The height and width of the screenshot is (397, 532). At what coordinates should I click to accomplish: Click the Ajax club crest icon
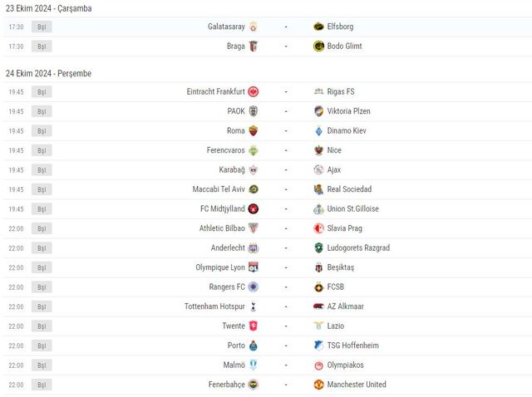coord(318,169)
